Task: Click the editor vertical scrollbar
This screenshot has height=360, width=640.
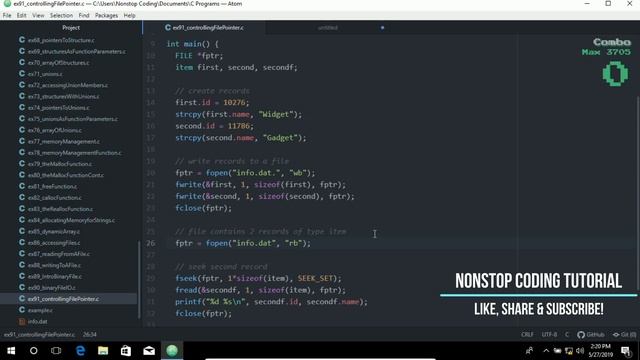Action: pyautogui.click(x=638, y=184)
